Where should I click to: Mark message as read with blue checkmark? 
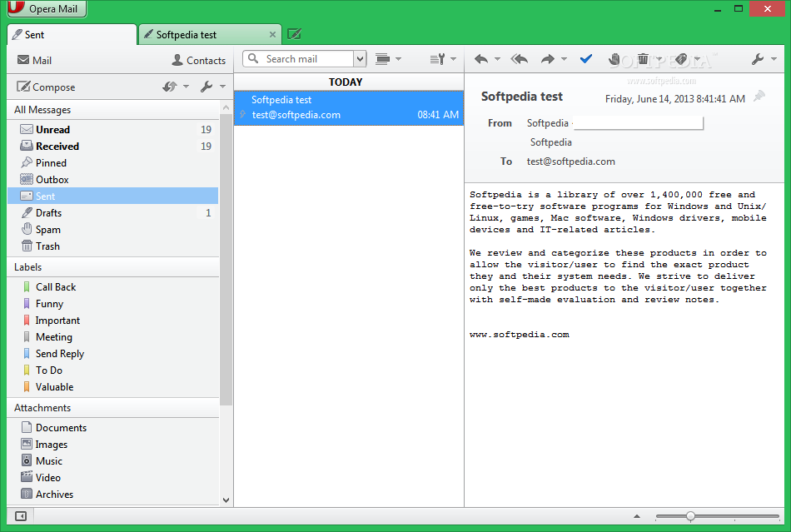coord(585,59)
